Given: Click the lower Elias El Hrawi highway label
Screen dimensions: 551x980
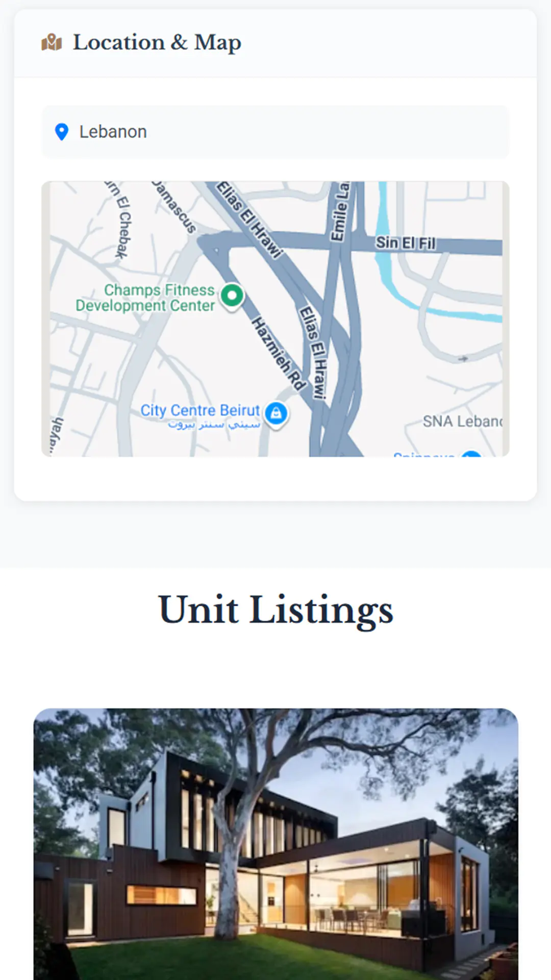Looking at the screenshot, I should (313, 352).
